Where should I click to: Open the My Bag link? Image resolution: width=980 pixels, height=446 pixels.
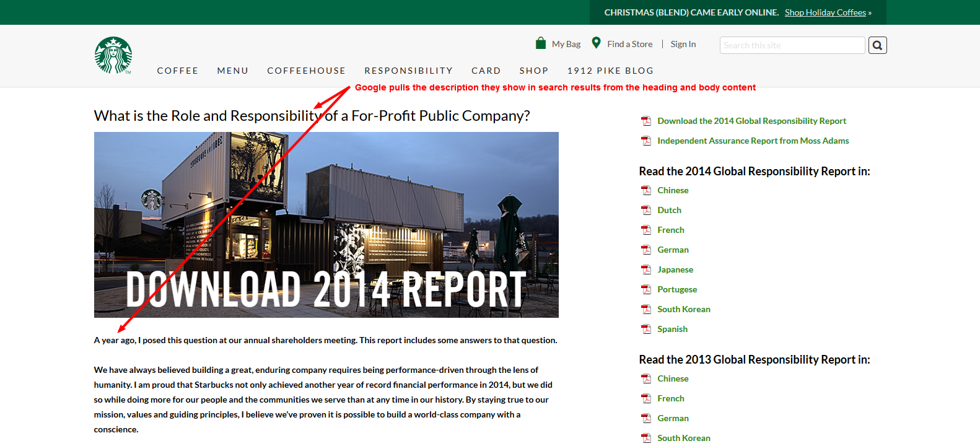566,44
